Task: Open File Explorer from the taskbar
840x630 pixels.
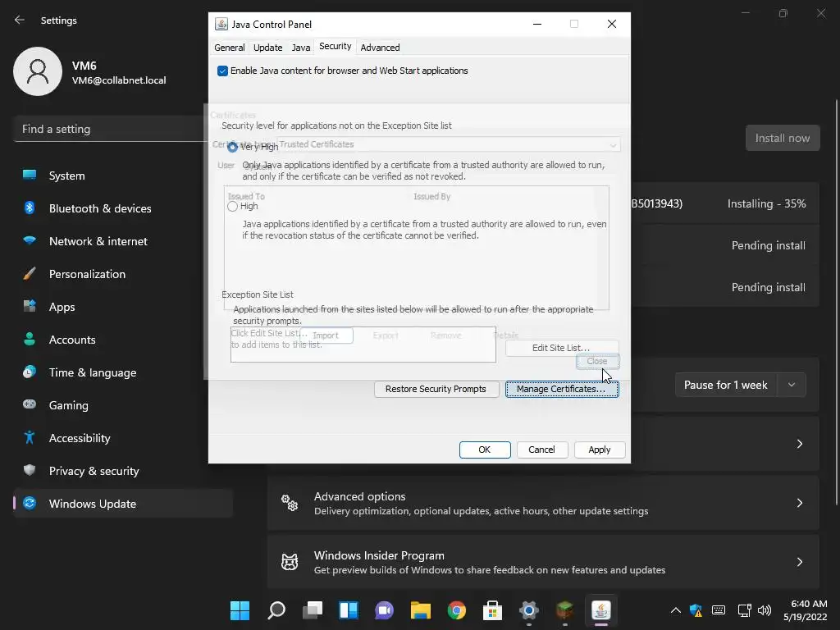Action: pos(421,610)
